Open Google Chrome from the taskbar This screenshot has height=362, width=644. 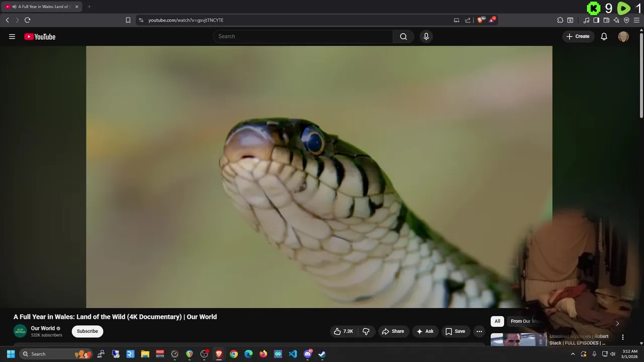(233, 354)
